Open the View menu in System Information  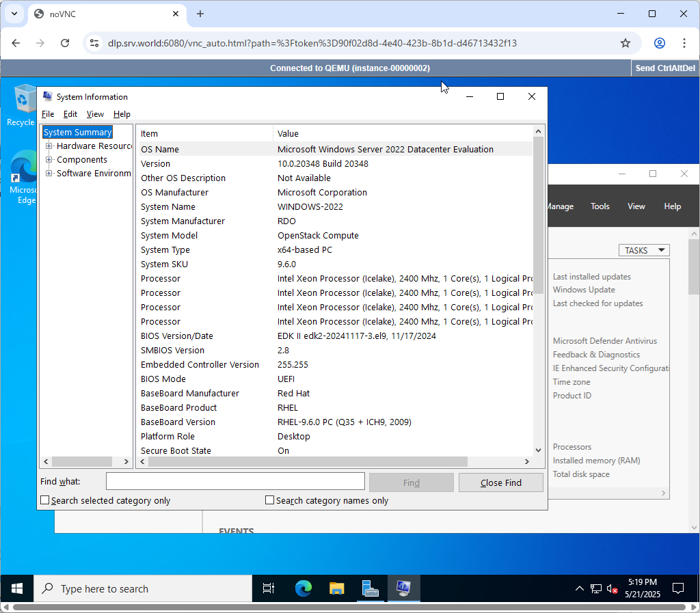95,114
